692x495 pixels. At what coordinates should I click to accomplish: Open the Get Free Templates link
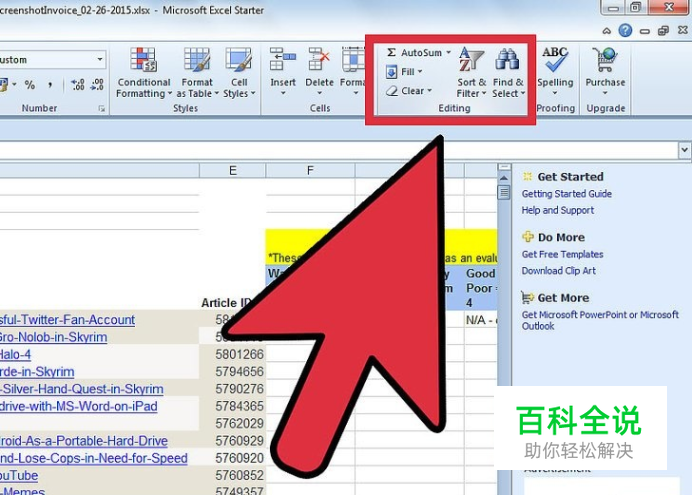(562, 254)
